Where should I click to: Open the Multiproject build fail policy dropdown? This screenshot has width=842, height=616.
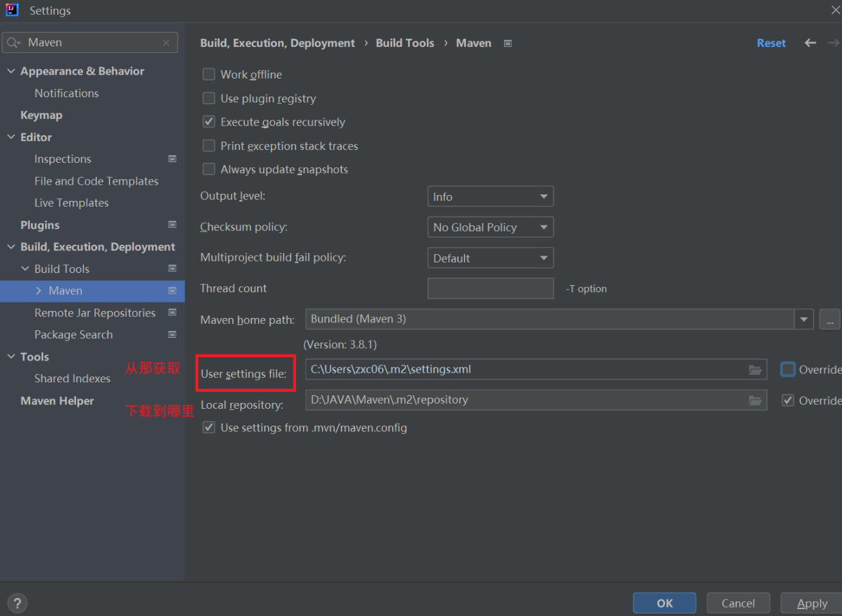(x=491, y=258)
